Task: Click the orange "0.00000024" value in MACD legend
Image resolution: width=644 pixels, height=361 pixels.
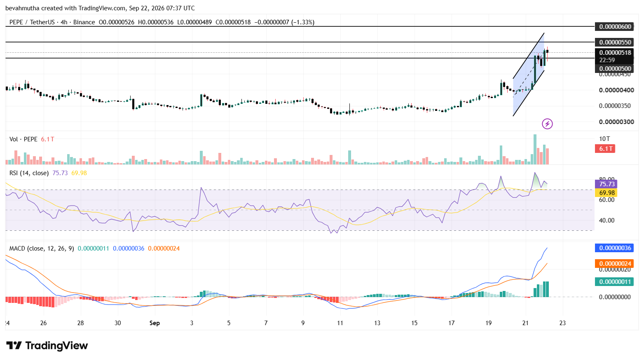Action: click(164, 248)
